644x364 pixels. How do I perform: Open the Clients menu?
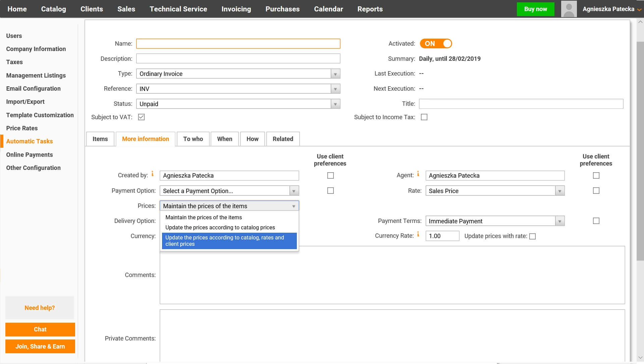[92, 9]
